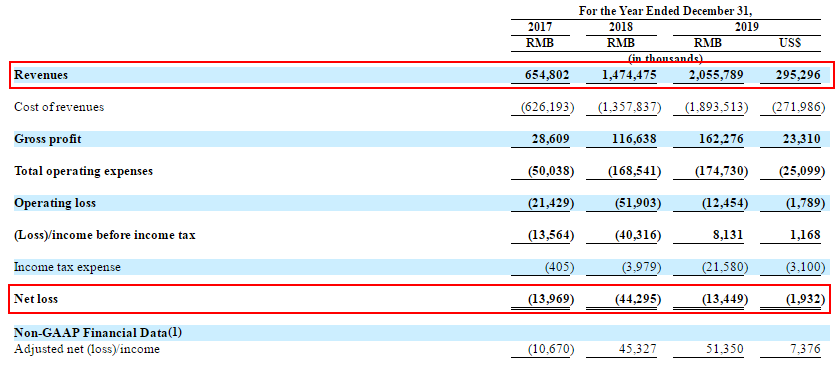840x370 pixels.
Task: Click the 2019 column header
Action: [x=747, y=27]
